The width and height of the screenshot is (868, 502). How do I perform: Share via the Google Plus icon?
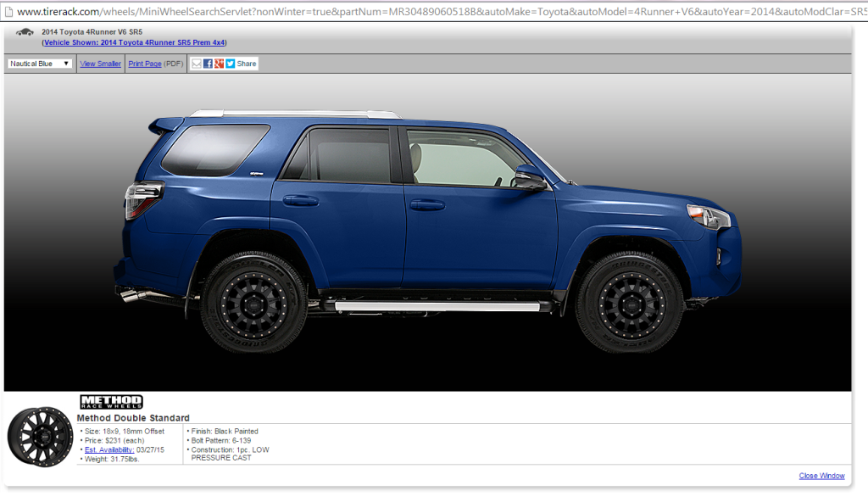click(x=219, y=64)
